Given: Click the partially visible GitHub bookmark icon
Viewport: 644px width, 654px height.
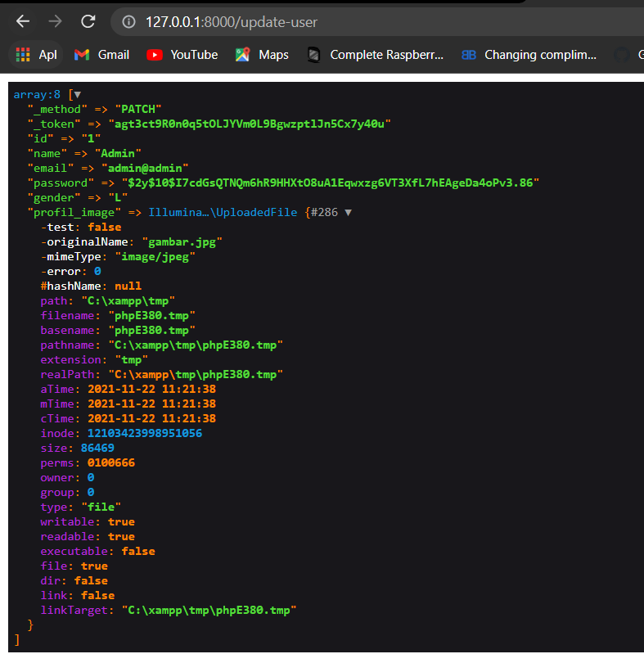Looking at the screenshot, I should (621, 55).
